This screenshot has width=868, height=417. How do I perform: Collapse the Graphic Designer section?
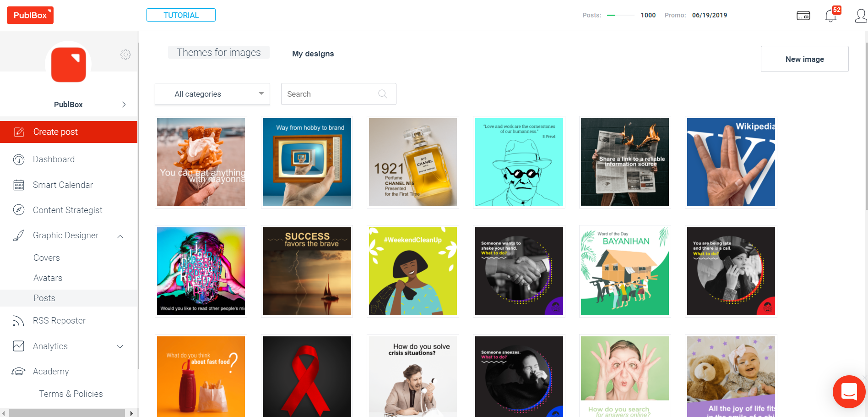[120, 236]
